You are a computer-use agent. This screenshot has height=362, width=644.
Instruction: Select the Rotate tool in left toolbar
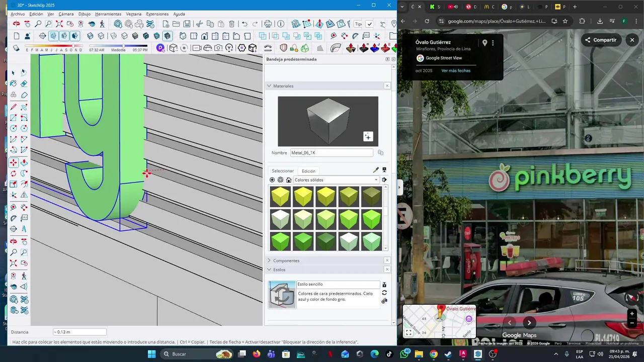[x=13, y=173]
